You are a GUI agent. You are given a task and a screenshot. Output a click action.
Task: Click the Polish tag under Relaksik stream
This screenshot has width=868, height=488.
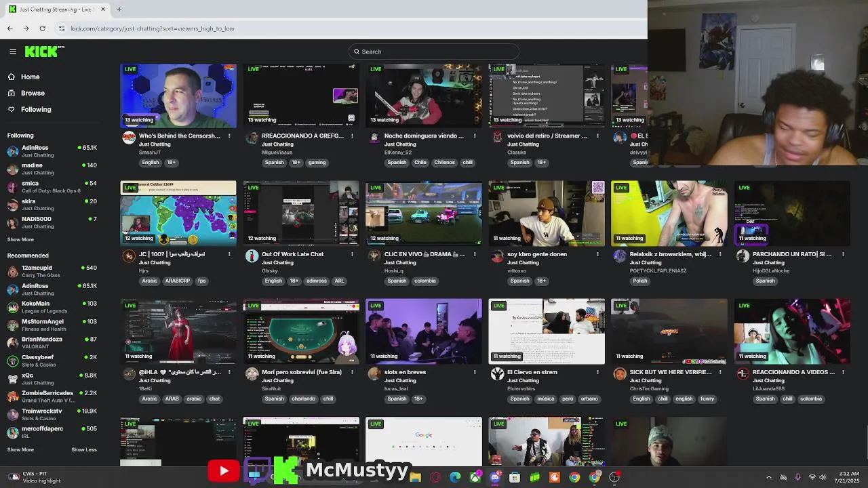pos(639,281)
